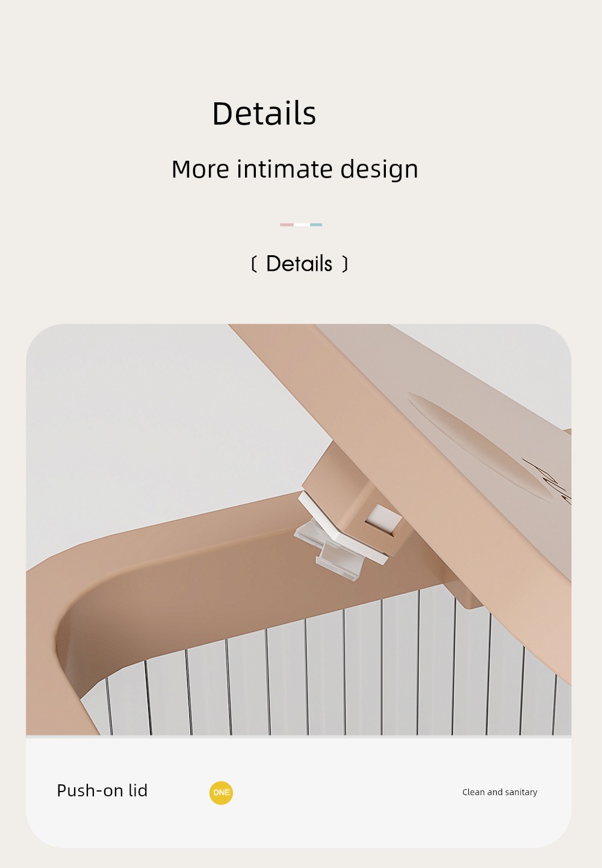Click the oval recess on the lid
This screenshot has height=868, width=602.
point(479,447)
